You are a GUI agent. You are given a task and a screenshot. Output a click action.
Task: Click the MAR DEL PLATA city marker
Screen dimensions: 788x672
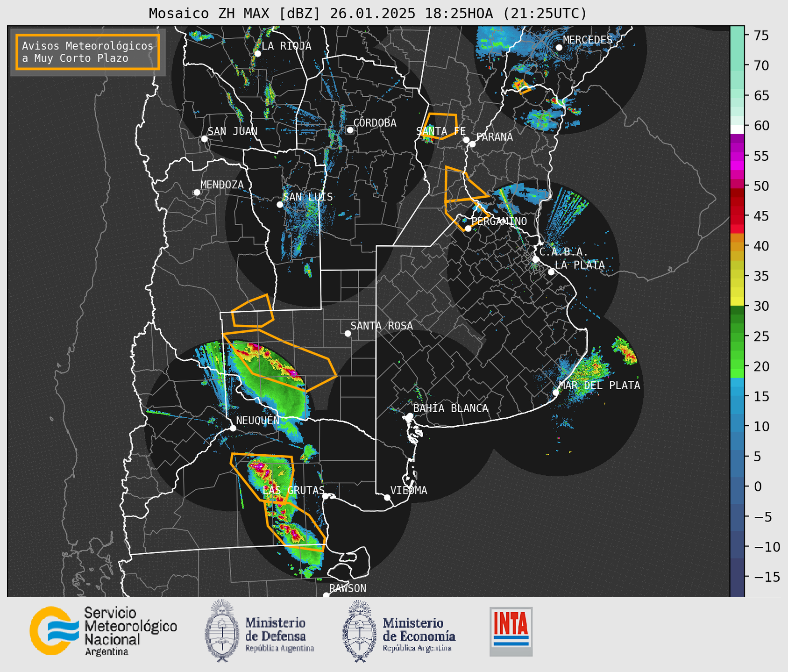[x=556, y=393]
